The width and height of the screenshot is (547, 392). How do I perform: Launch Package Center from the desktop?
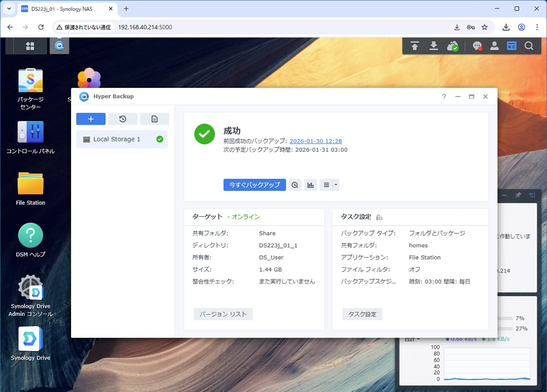pyautogui.click(x=31, y=89)
